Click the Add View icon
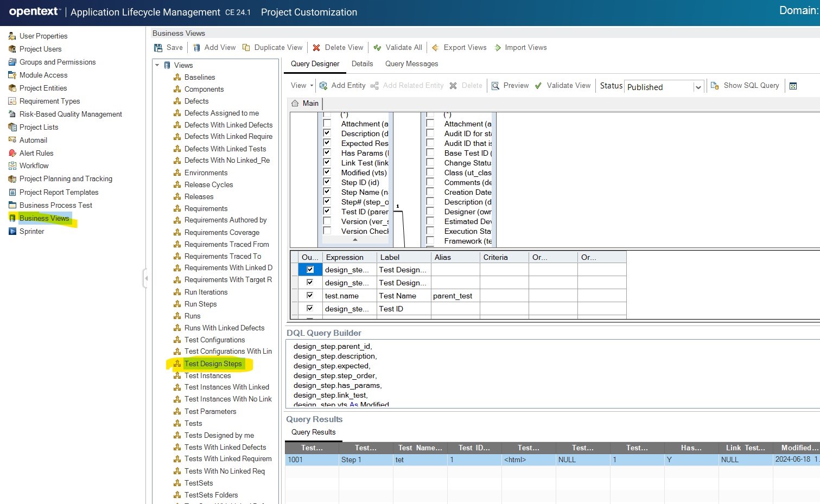The width and height of the screenshot is (820, 504). tap(197, 48)
